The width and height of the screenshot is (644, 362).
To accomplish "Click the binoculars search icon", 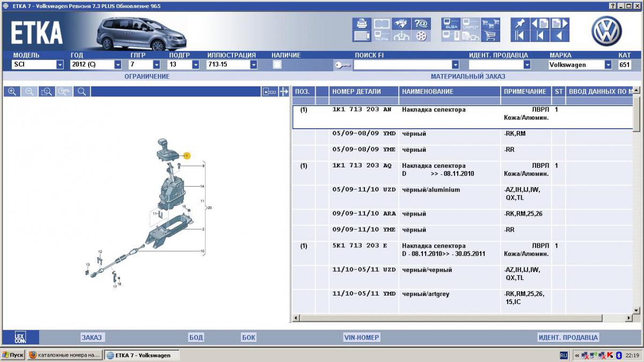I will 401,24.
